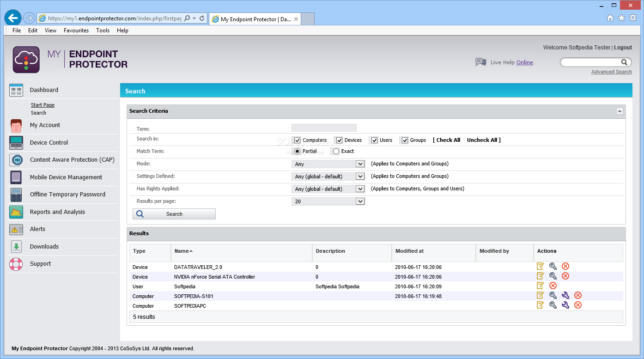The image size is (644, 359).
Task: Click the Support lifebuoy icon
Action: pos(16,264)
